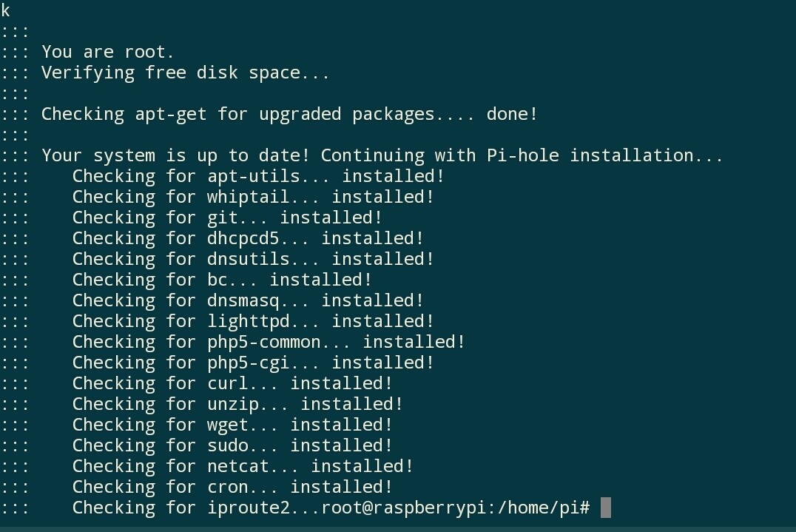This screenshot has width=796, height=532.
Task: Click the 'Checking for dnsutils' line
Action: [x=253, y=259]
